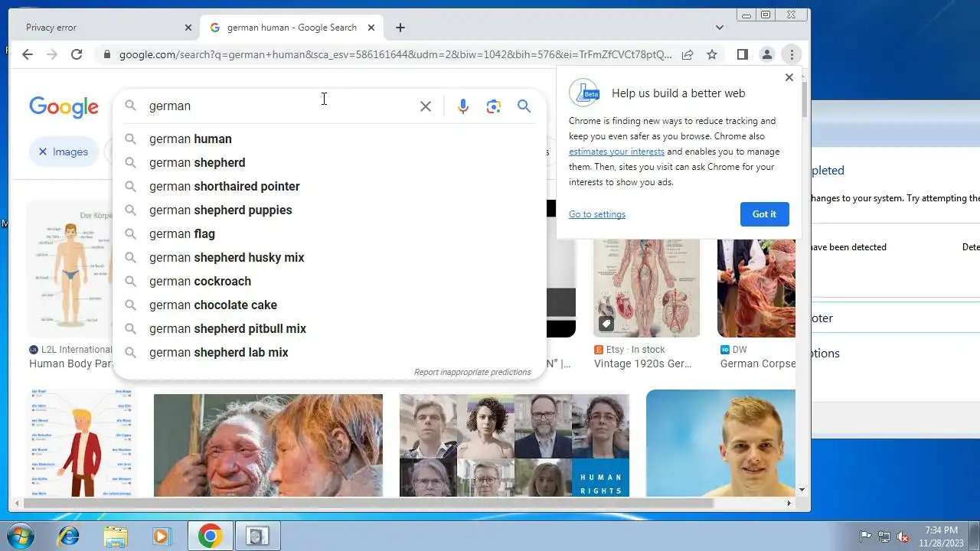This screenshot has width=980, height=551.
Task: Click the horizontal scrollbar right arrow
Action: [789, 504]
